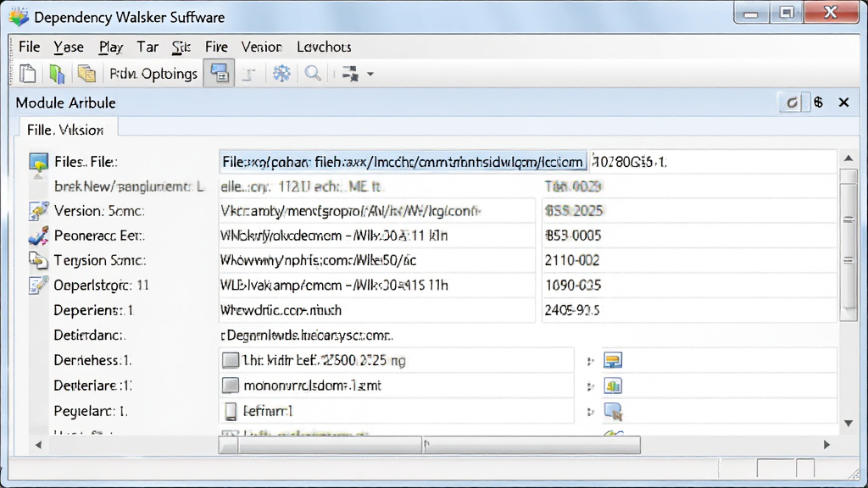Viewport: 868px width, 488px height.
Task: Click the blank new document toolbar icon
Action: [x=28, y=74]
